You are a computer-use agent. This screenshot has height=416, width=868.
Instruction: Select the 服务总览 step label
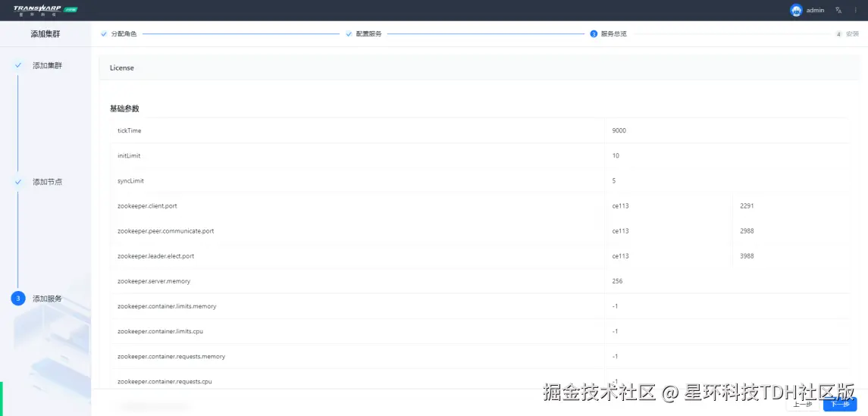614,34
